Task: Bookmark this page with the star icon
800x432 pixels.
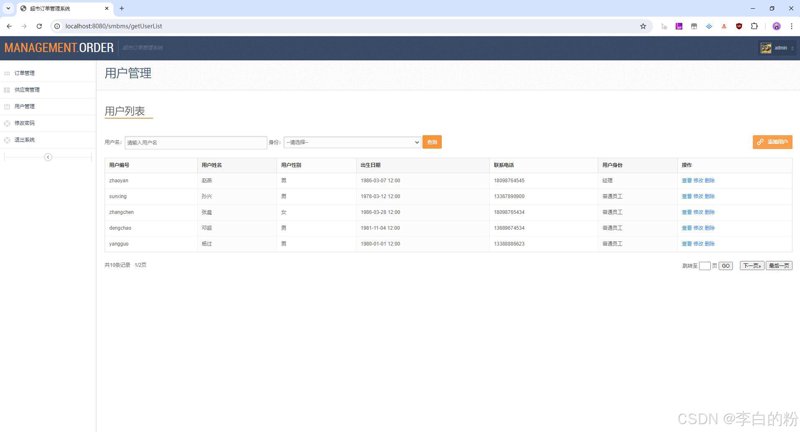Action: (x=643, y=26)
